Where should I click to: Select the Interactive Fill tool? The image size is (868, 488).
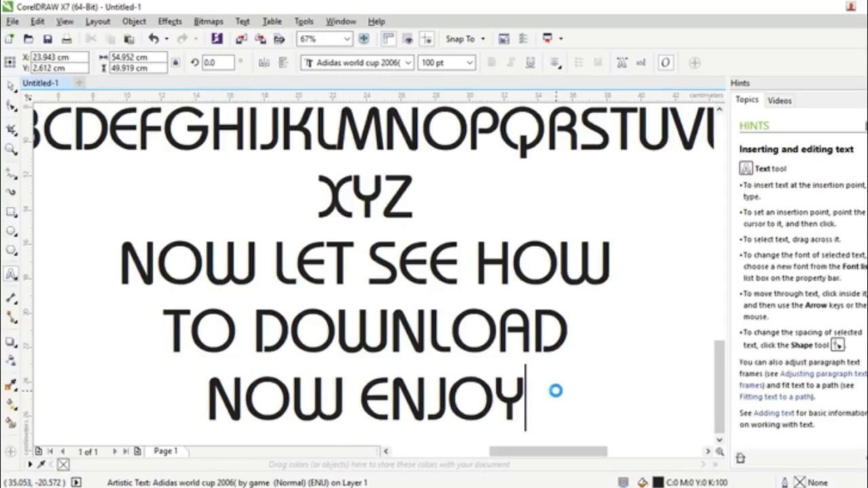coord(11,404)
